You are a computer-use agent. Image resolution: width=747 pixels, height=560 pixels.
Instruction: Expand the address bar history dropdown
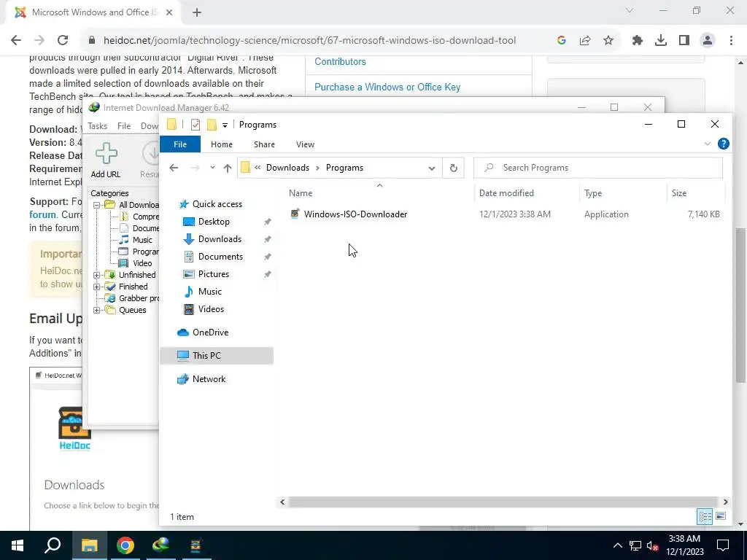coord(432,168)
